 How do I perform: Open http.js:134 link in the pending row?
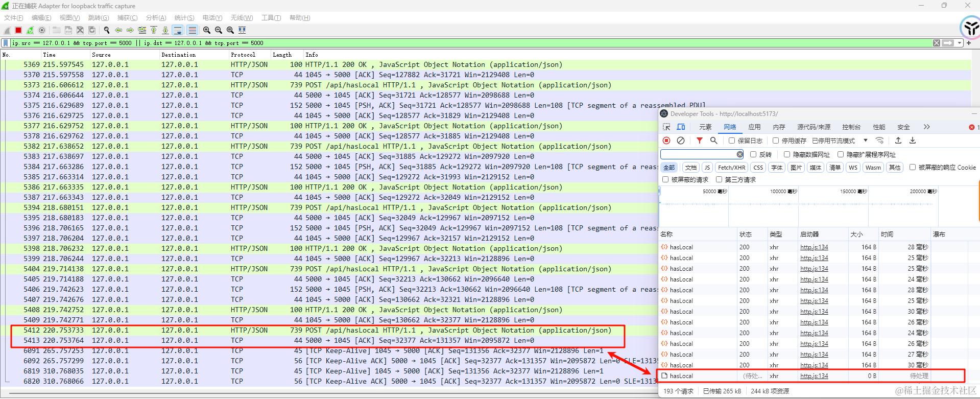[814, 376]
